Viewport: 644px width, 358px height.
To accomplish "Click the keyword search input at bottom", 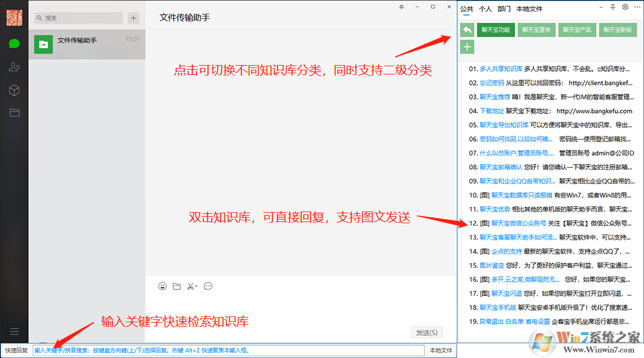I will point(228,350).
